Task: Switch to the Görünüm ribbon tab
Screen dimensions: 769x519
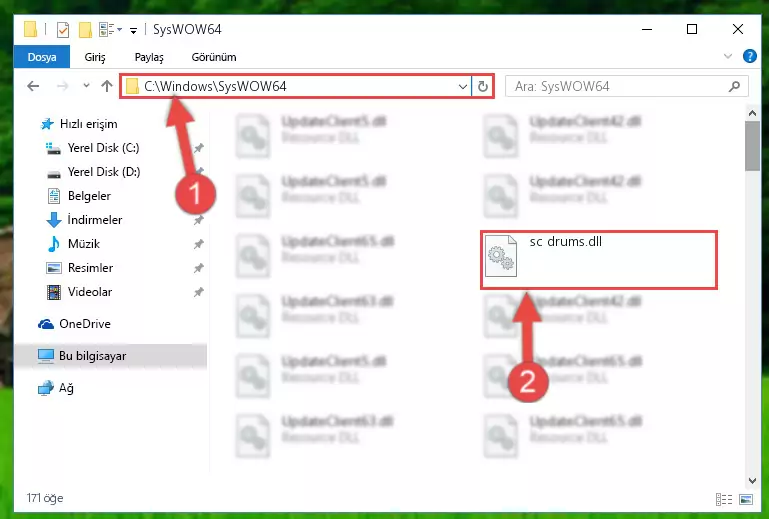Action: pyautogui.click(x=214, y=57)
